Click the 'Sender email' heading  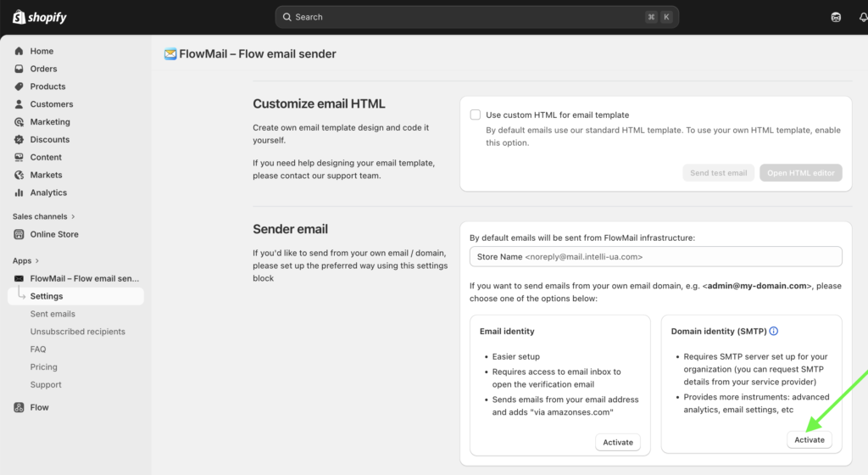[x=290, y=229]
